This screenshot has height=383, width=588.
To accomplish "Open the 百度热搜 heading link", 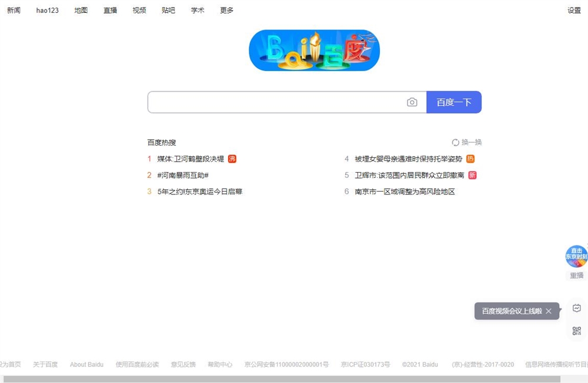I will tap(162, 142).
